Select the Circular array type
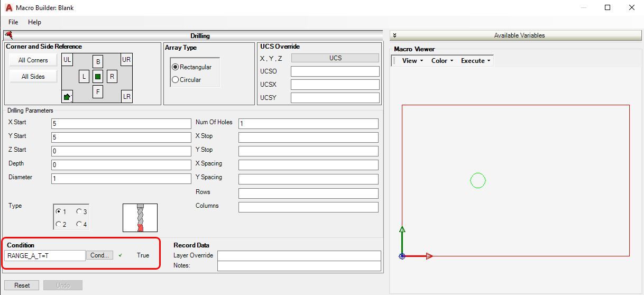 (x=176, y=80)
